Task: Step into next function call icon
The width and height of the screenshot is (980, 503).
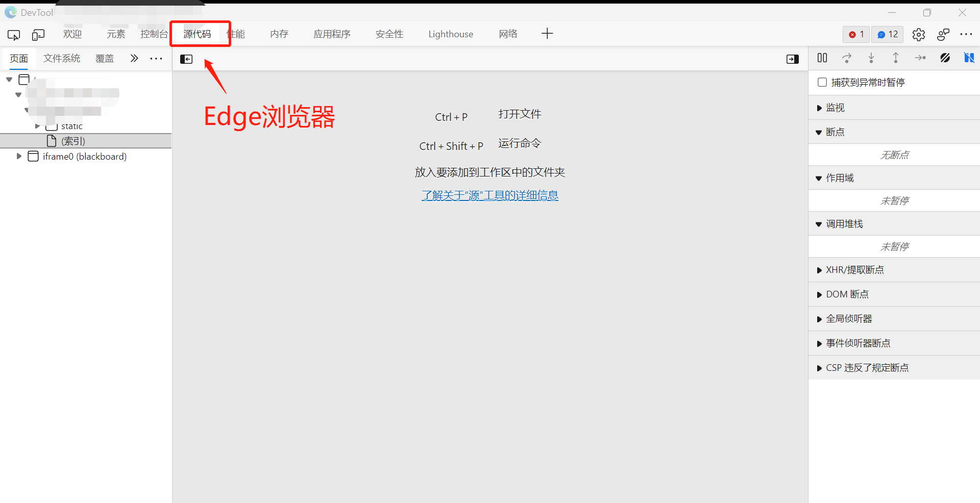Action: [871, 58]
